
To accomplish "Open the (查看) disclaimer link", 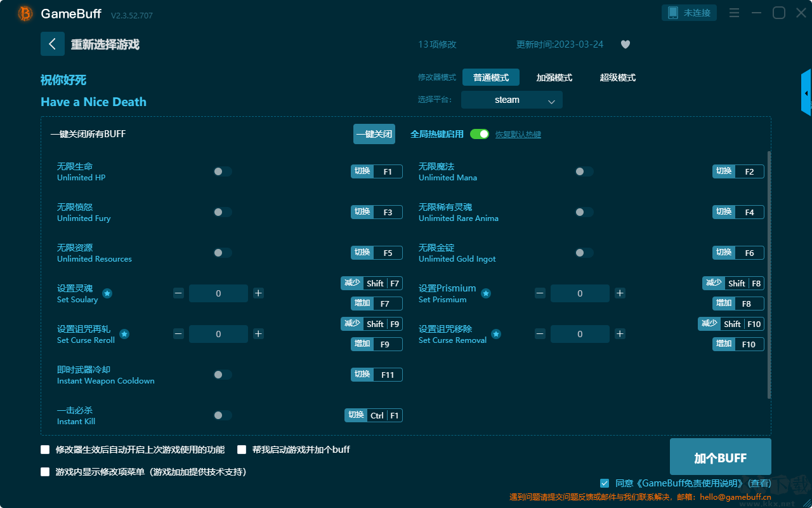I will [758, 483].
